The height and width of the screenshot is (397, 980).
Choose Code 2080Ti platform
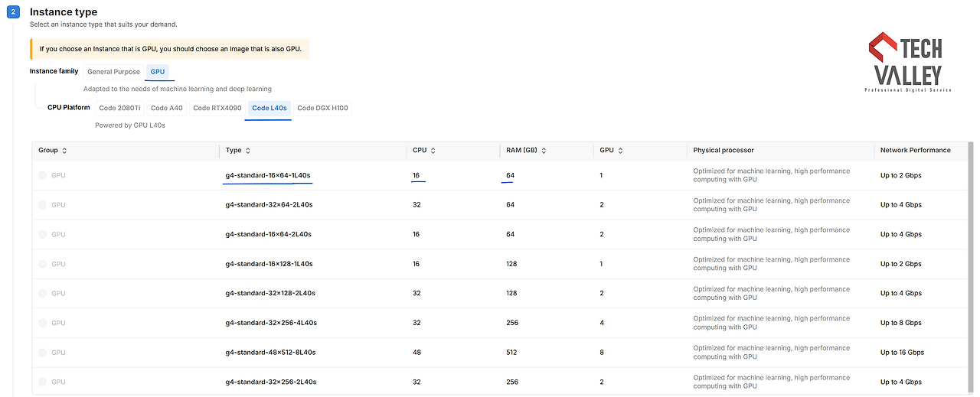click(119, 108)
